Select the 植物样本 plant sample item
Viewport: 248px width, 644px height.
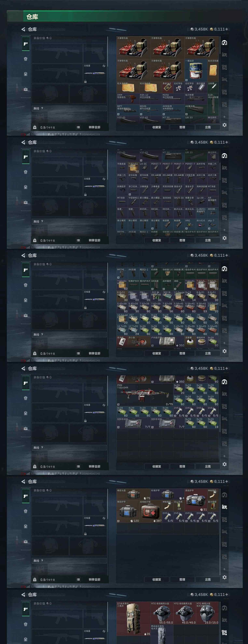coord(201,341)
